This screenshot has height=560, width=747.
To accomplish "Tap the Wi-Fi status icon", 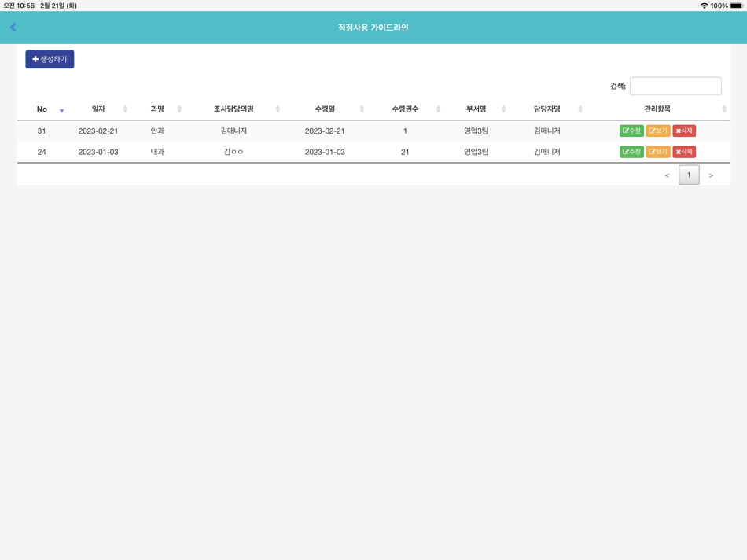I will 704,6.
